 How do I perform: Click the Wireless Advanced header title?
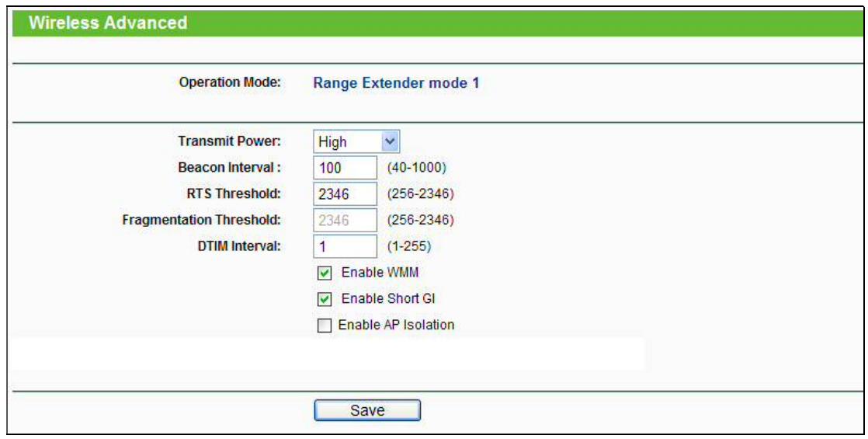[108, 23]
